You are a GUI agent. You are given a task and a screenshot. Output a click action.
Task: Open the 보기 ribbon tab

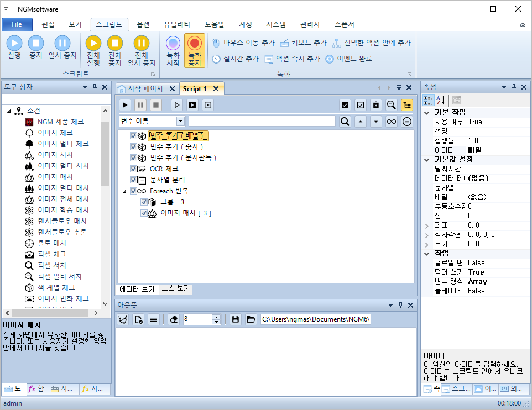[75, 24]
